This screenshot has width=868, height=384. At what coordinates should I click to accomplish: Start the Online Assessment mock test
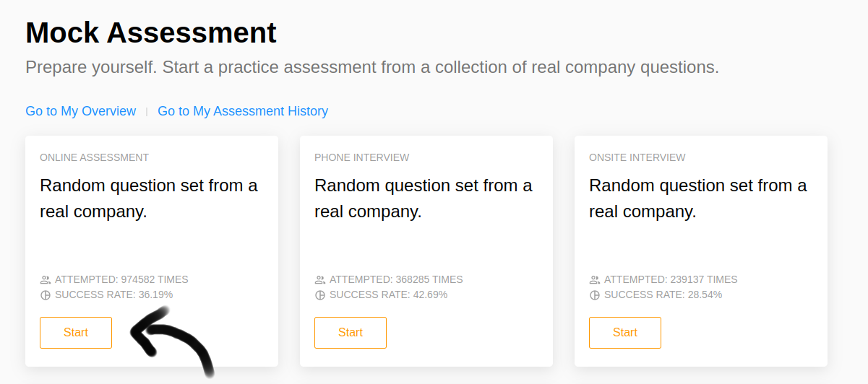click(x=76, y=333)
